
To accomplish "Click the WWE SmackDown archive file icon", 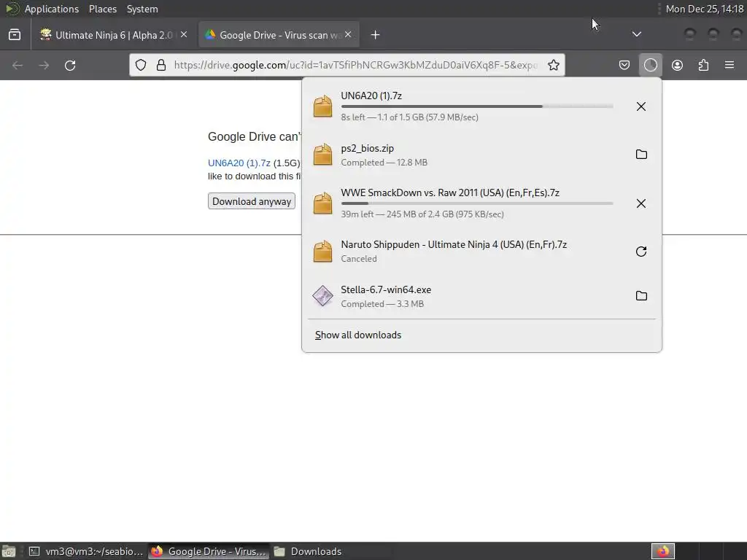I will coord(322,203).
